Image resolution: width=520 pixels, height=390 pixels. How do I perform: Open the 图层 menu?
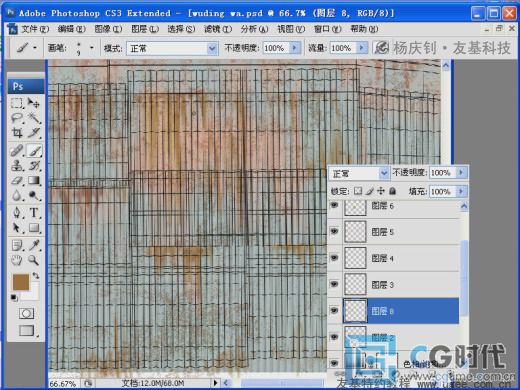click(x=145, y=29)
